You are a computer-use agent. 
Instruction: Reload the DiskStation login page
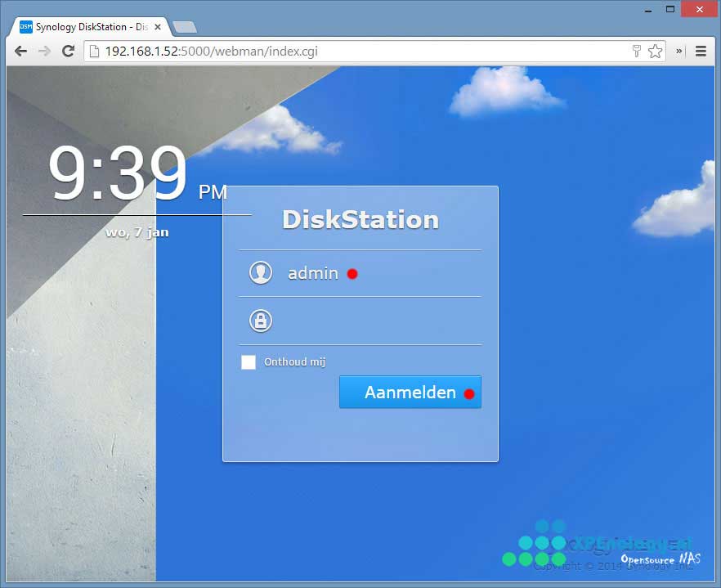pos(69,51)
